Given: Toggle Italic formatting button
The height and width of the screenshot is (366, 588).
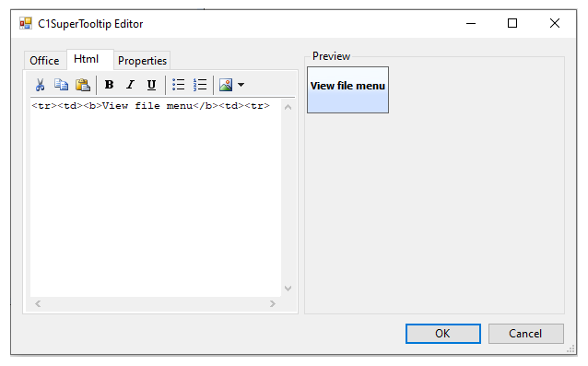Looking at the screenshot, I should [x=130, y=85].
